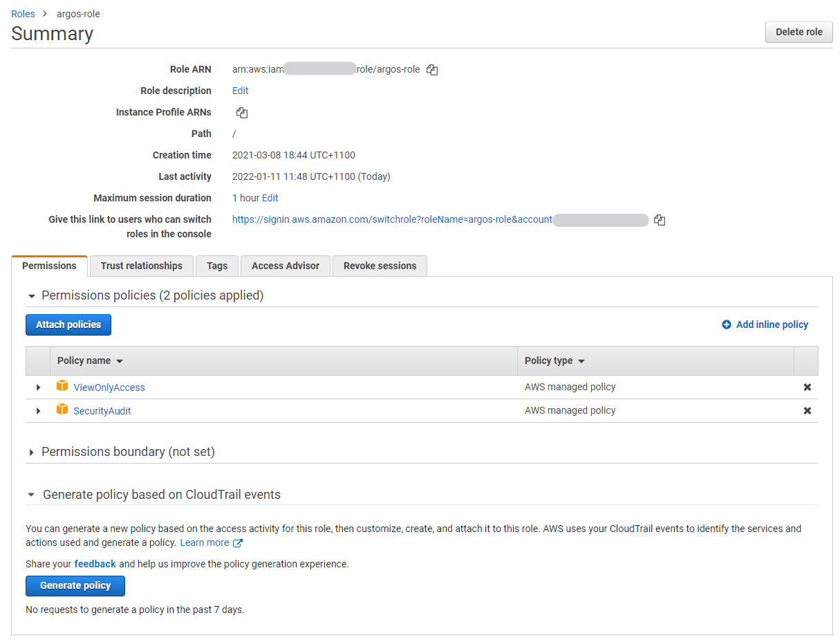The height and width of the screenshot is (640, 840).
Task: Copy the switch role link icon
Action: [x=659, y=219]
